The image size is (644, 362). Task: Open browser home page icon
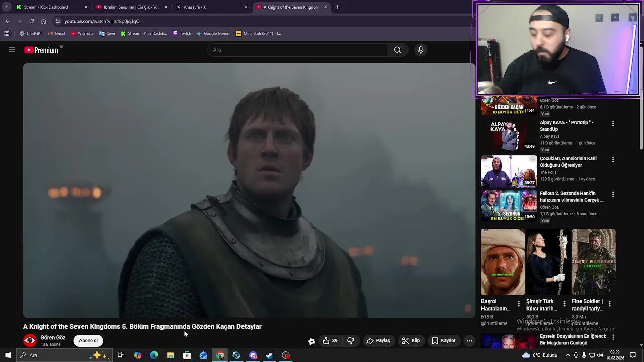click(43, 21)
